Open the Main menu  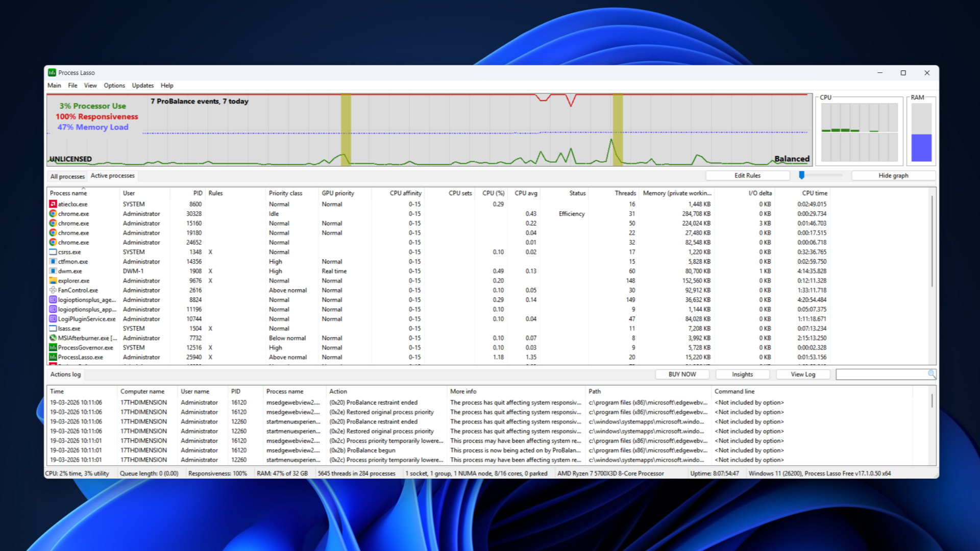[54, 86]
